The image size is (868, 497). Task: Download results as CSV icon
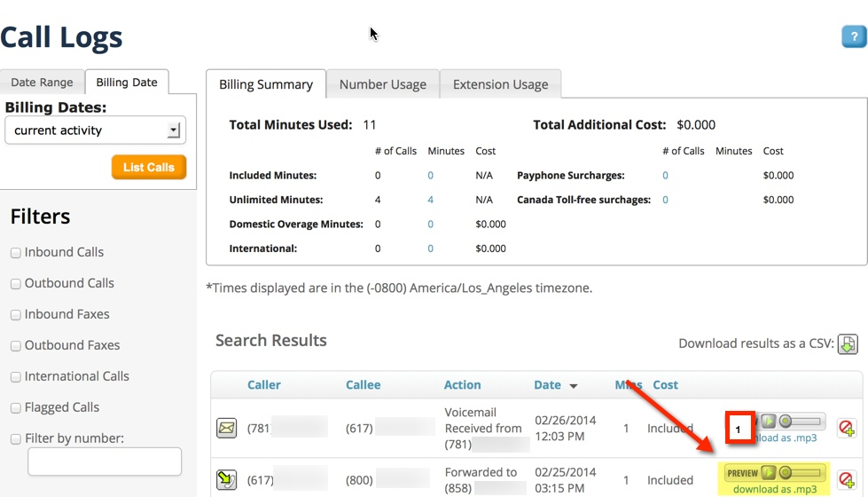click(x=848, y=344)
